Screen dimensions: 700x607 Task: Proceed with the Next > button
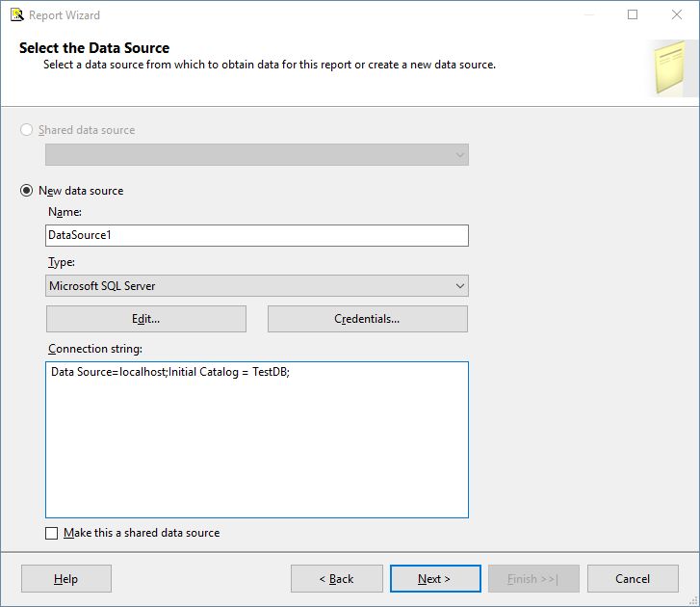click(434, 579)
